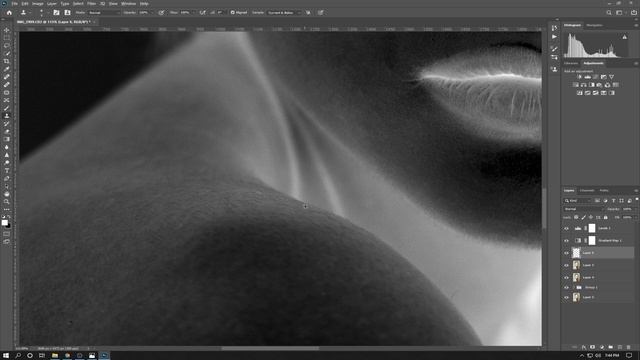This screenshot has width=640, height=360.
Task: Open the Window menu
Action: [x=128, y=4]
